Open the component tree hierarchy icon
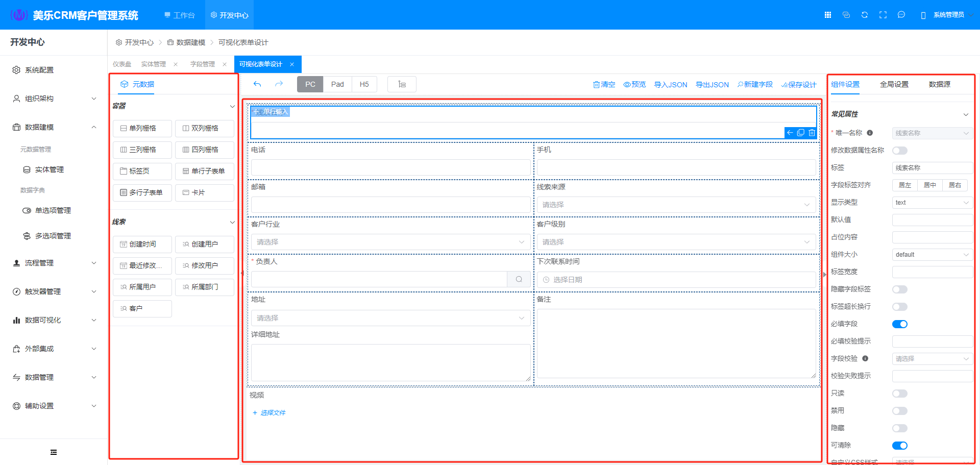Screen dimensions: 980x465 tap(402, 84)
